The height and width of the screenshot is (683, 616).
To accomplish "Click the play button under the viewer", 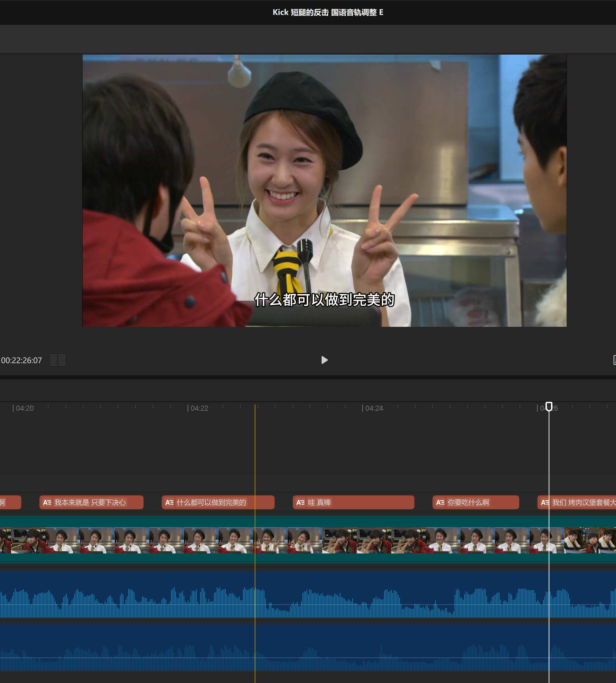I will click(324, 360).
